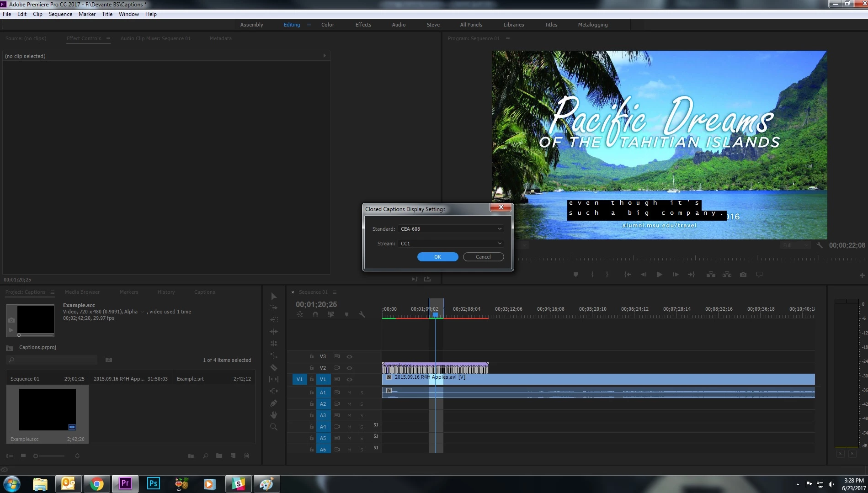Delete selected item with trash icon
Screen dimensions: 868x493
pos(247,456)
